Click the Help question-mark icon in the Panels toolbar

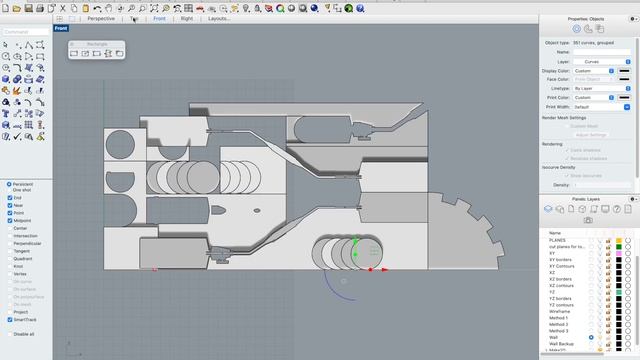(616, 209)
